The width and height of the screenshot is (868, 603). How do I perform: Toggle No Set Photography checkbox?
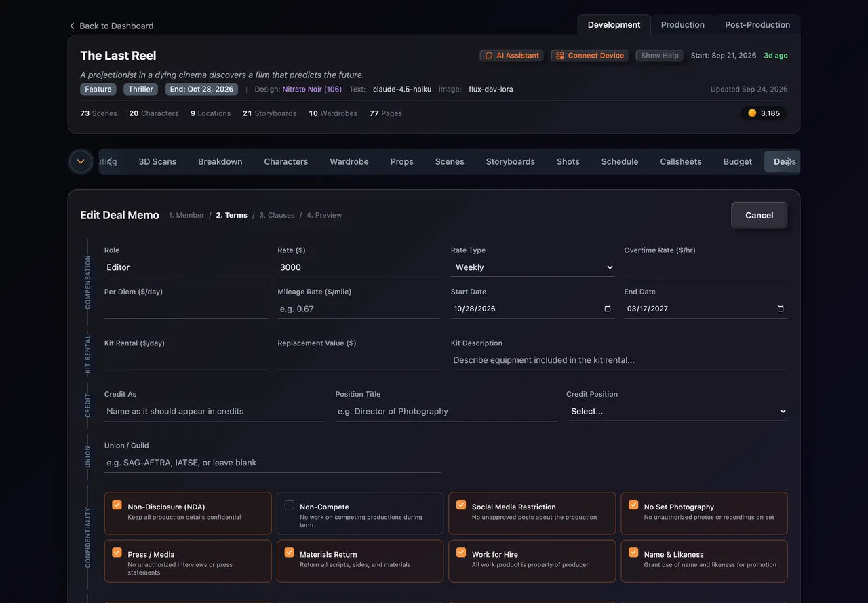[x=633, y=505]
